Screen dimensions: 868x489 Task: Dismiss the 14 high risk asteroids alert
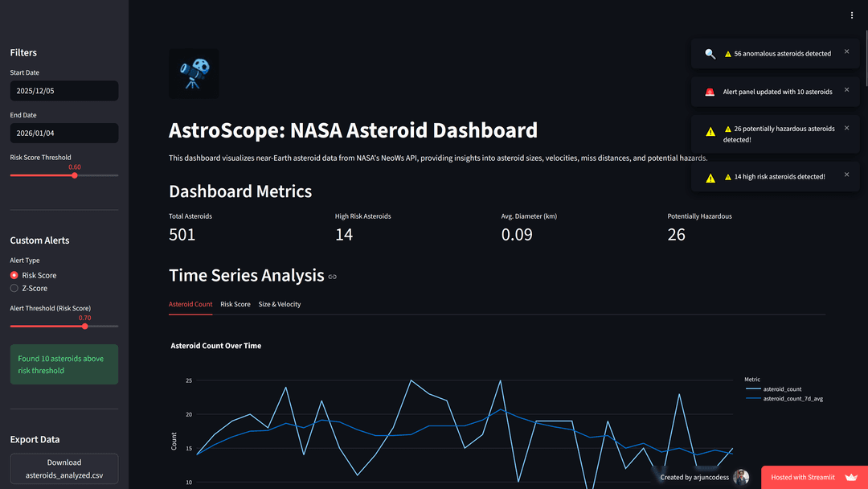tap(846, 174)
